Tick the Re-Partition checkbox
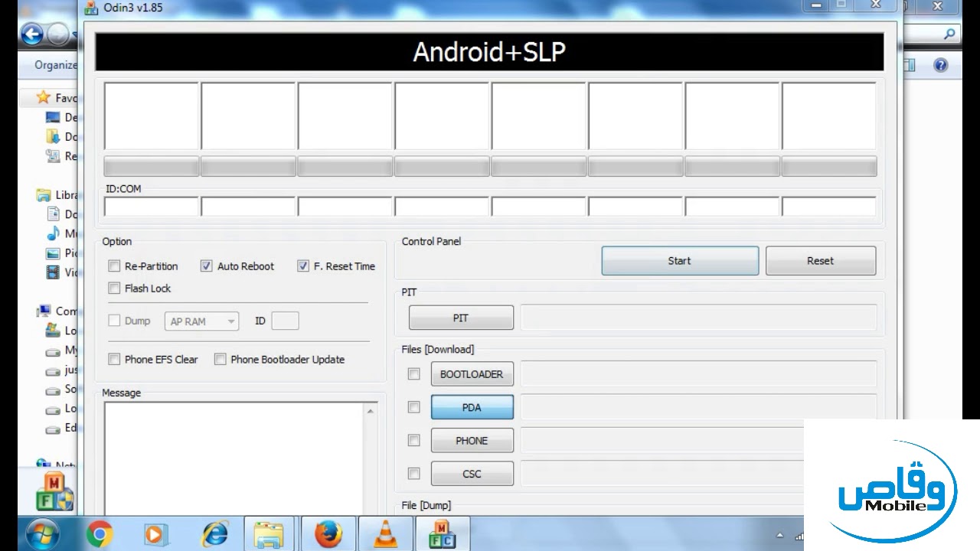This screenshot has height=551, width=980. point(114,266)
